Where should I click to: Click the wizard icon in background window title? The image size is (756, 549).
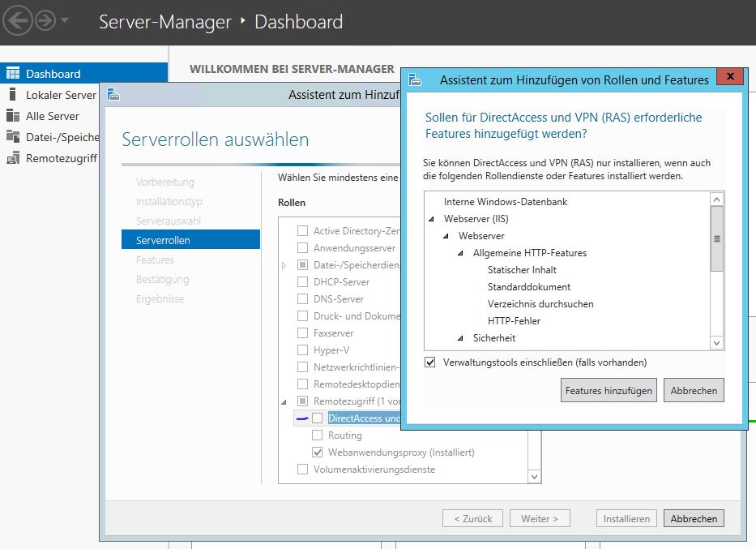point(113,94)
